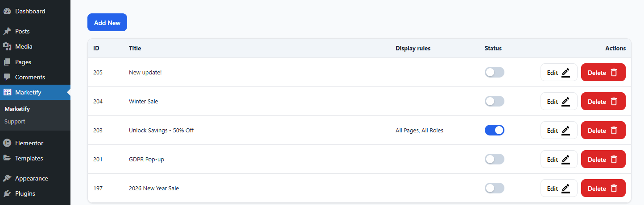Click 'All Pages, All Roles' display rule
Screen dimensions: 644x205
(420, 130)
